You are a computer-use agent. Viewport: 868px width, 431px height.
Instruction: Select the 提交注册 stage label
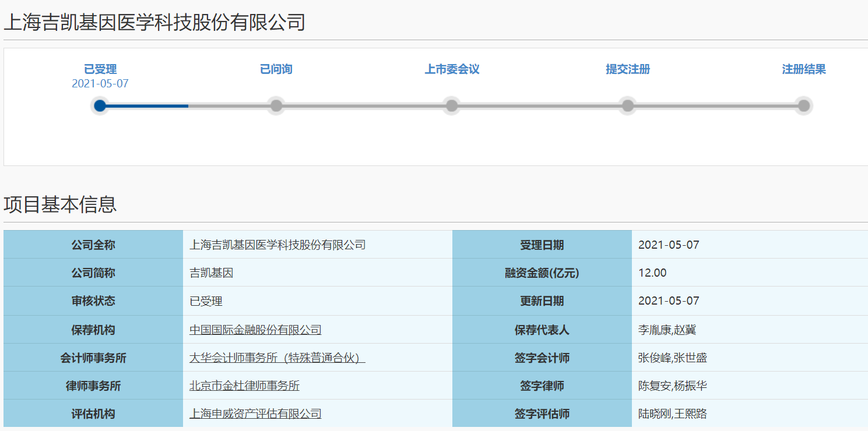click(628, 69)
